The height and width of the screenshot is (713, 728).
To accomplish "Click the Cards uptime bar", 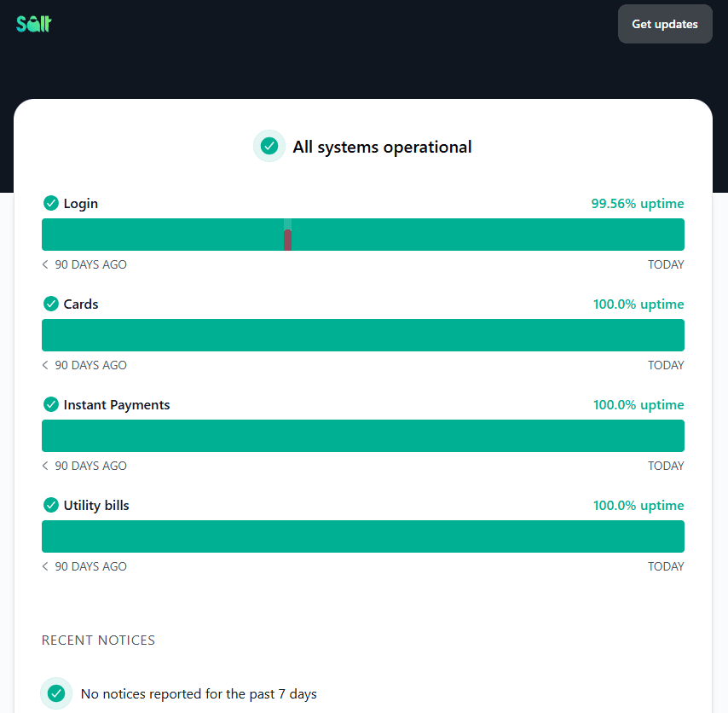I will (363, 335).
